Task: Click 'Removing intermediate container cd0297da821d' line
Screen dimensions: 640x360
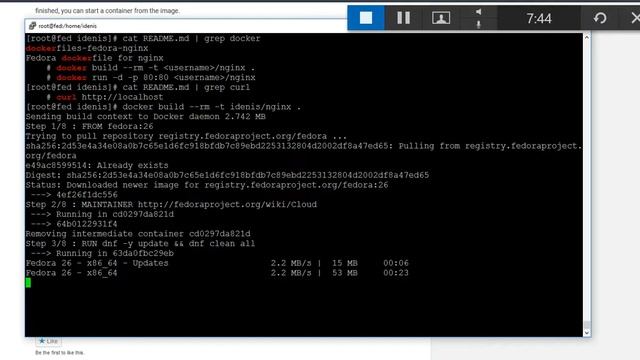Action: [138, 234]
